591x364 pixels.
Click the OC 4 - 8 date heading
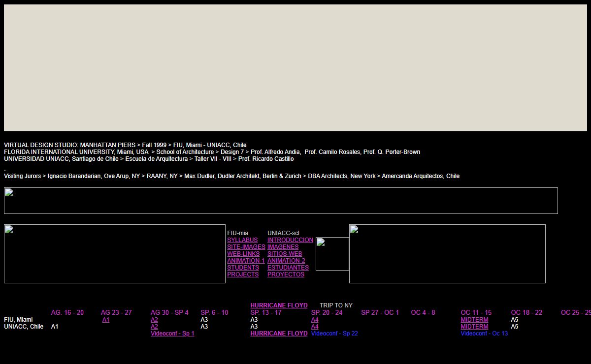[423, 312]
